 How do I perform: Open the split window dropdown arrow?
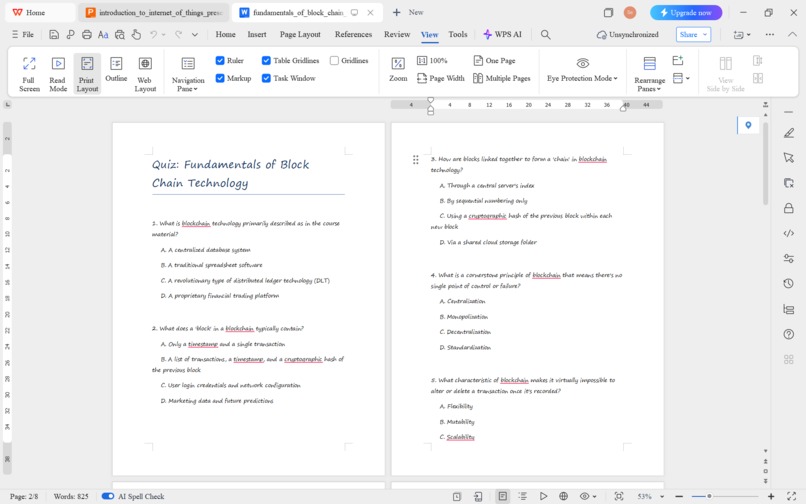pyautogui.click(x=688, y=78)
